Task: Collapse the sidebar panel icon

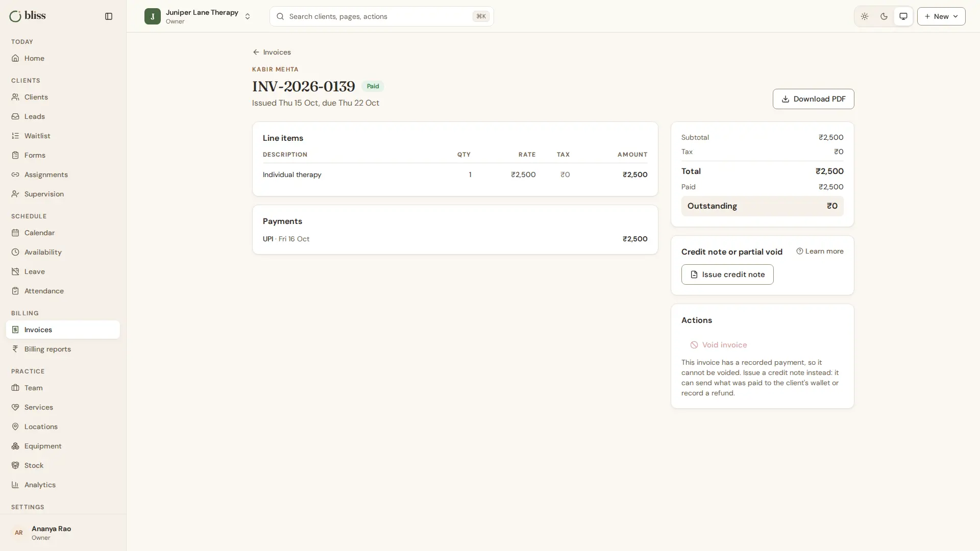Action: [x=109, y=16]
